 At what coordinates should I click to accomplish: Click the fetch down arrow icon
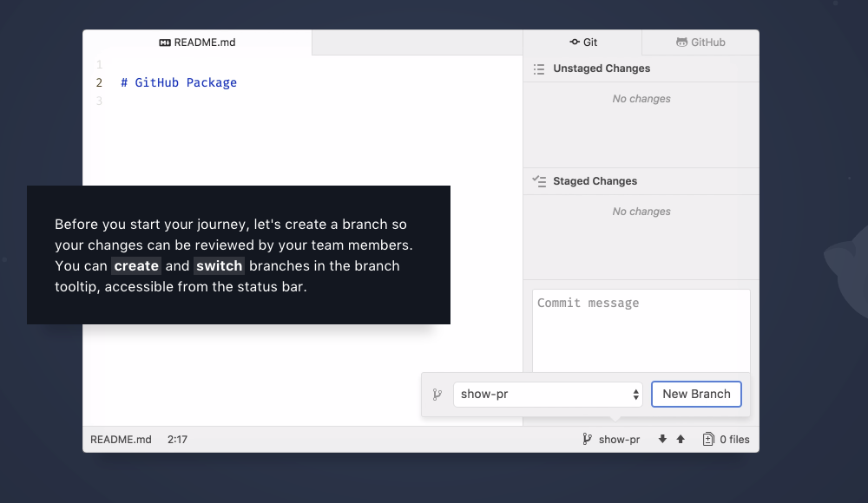[x=662, y=439]
